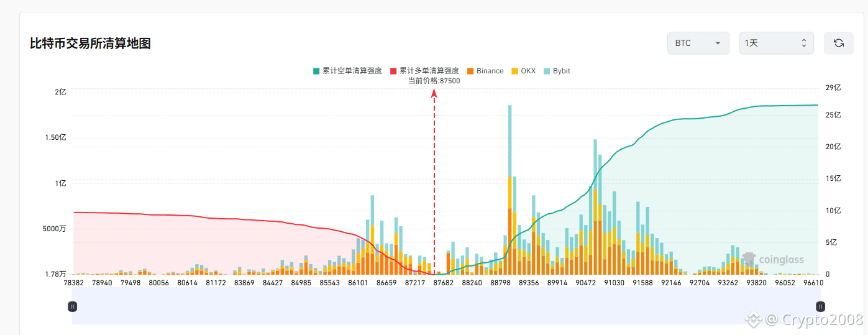Click the x-axis label 78382

(74, 282)
